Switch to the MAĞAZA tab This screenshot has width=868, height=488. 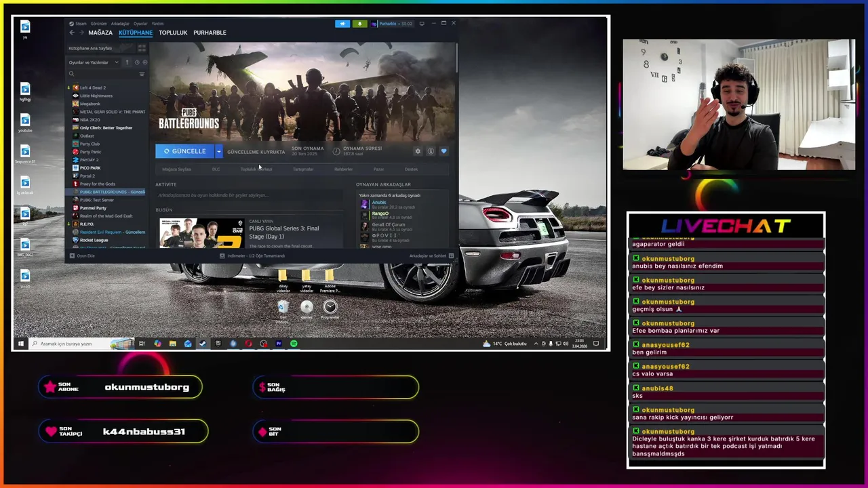100,33
